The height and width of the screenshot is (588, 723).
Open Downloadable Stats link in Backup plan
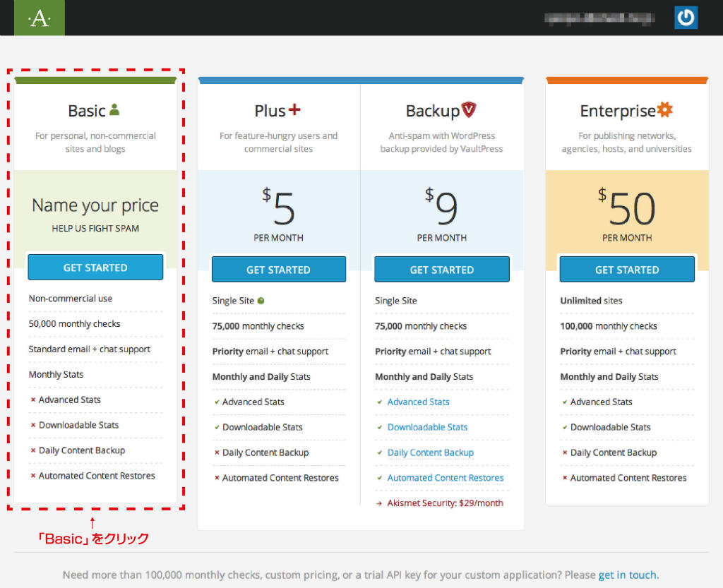pos(427,427)
